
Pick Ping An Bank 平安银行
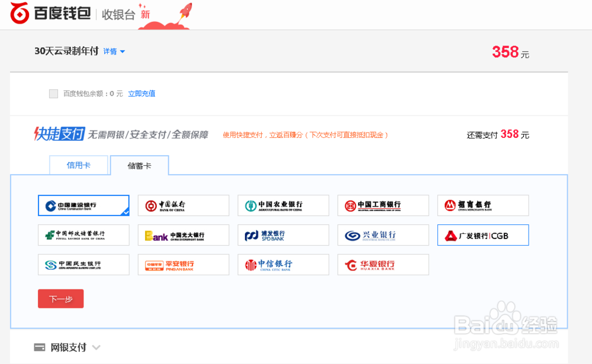pos(184,265)
